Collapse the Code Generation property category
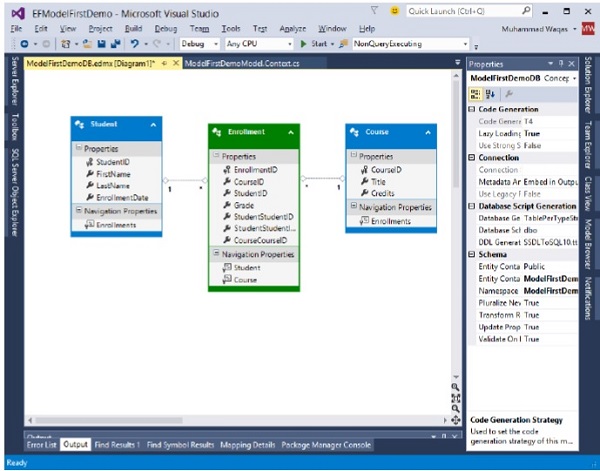The height and width of the screenshot is (471, 600). 472,109
